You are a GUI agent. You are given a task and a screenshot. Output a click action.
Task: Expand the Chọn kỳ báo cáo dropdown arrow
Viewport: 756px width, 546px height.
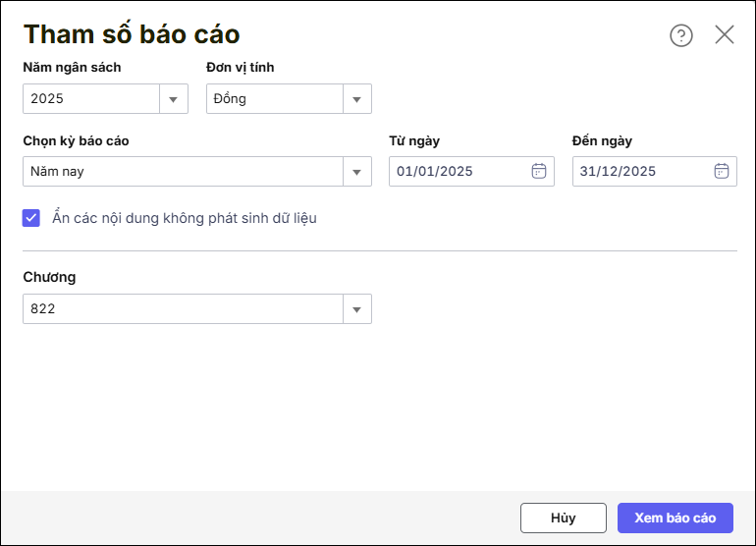tap(357, 172)
